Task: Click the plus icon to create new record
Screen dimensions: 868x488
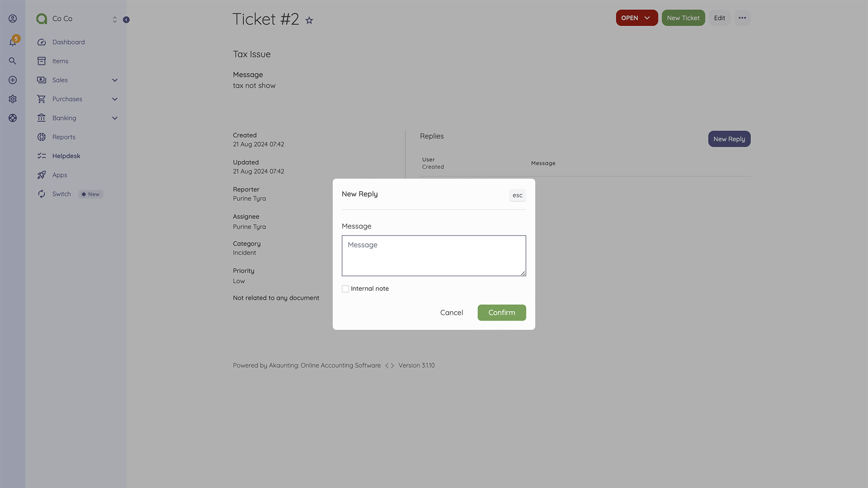Action: point(12,80)
